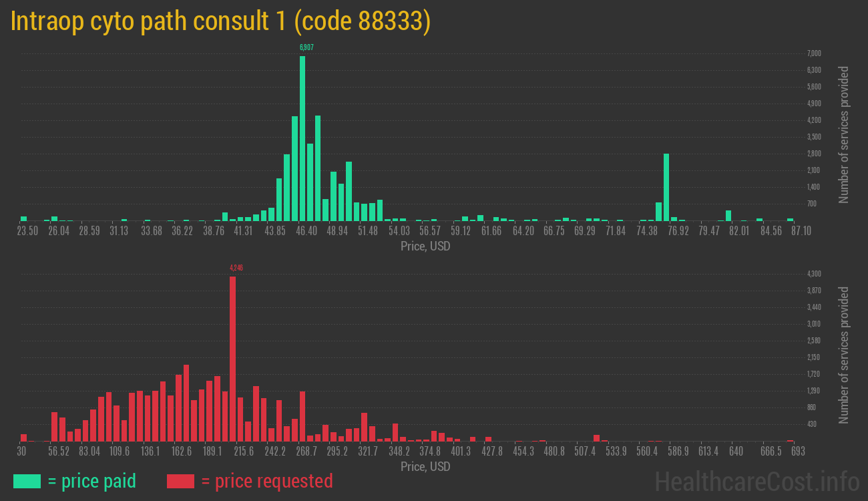Click the red price requested legend swatch
The height and width of the screenshot is (501, 868).
point(180,481)
